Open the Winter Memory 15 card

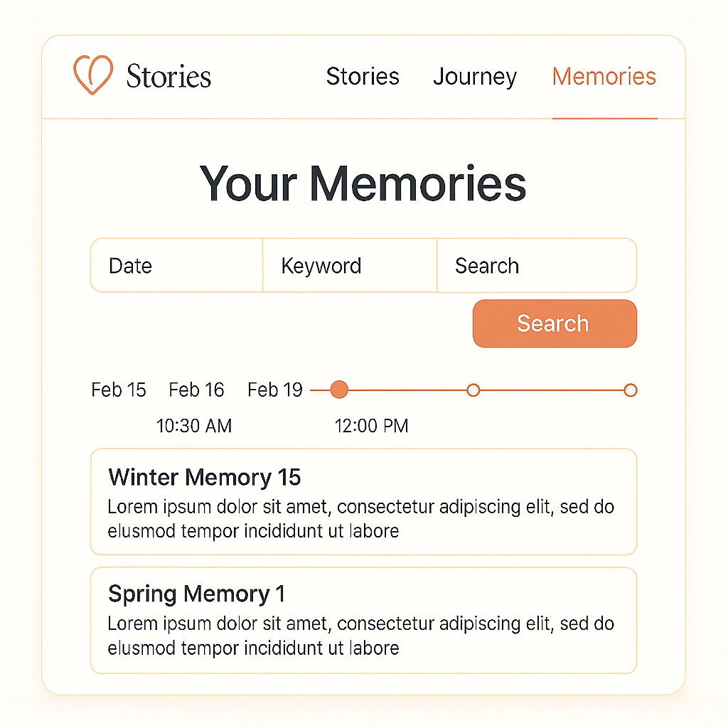pyautogui.click(x=363, y=501)
